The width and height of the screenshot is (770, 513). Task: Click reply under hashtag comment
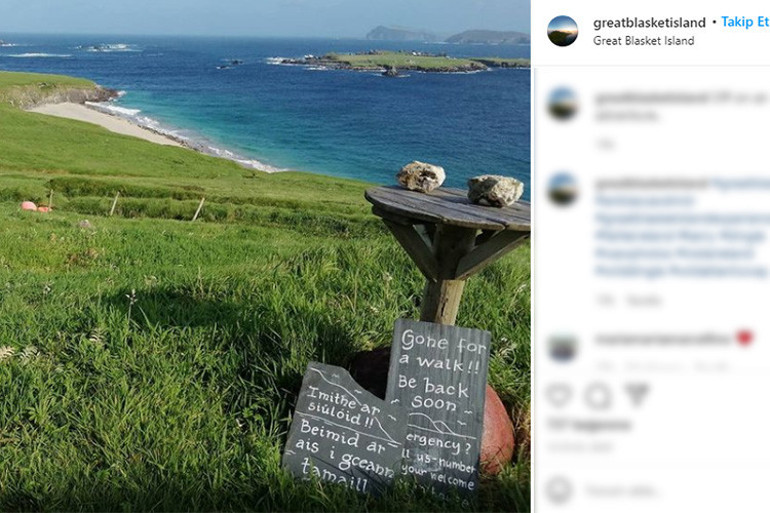(644, 300)
